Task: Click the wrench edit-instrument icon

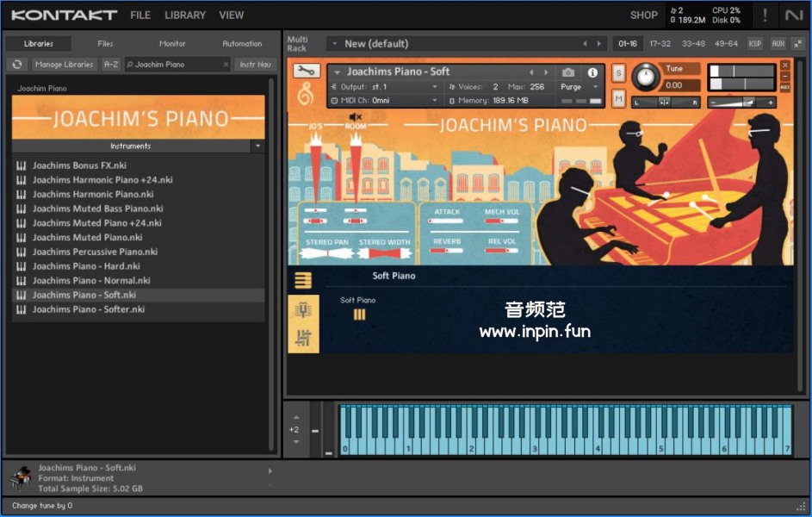Action: coord(305,72)
